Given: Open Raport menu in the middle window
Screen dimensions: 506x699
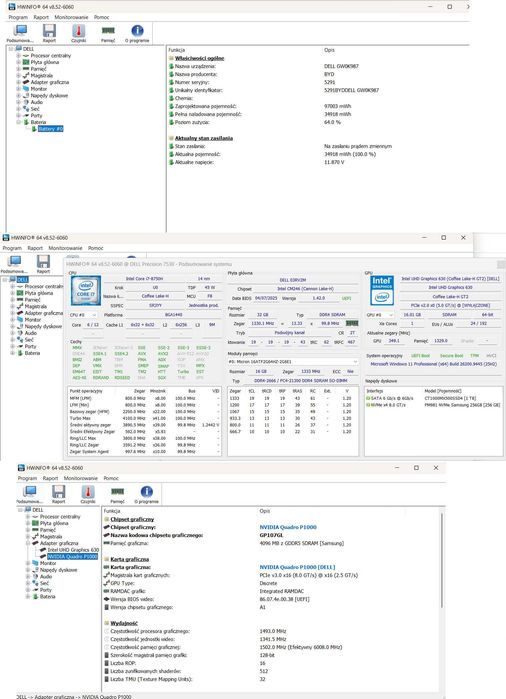Looking at the screenshot, I should pos(35,248).
